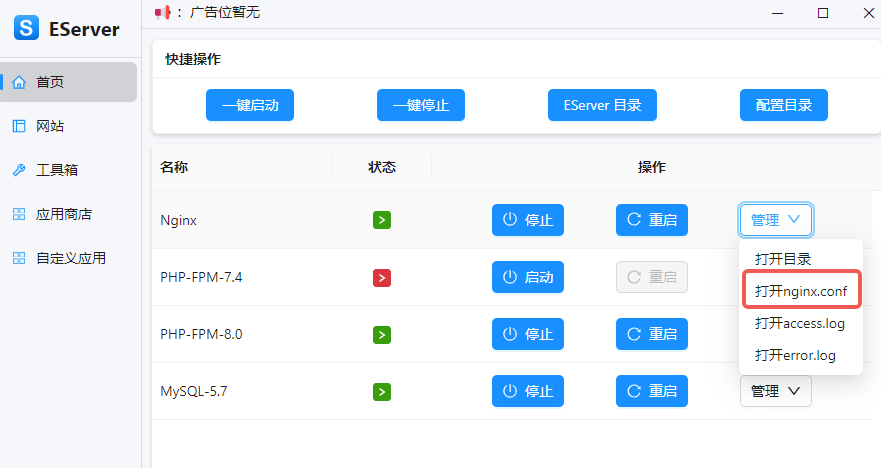Collapse the Nginx 管理 dropdown

click(776, 220)
